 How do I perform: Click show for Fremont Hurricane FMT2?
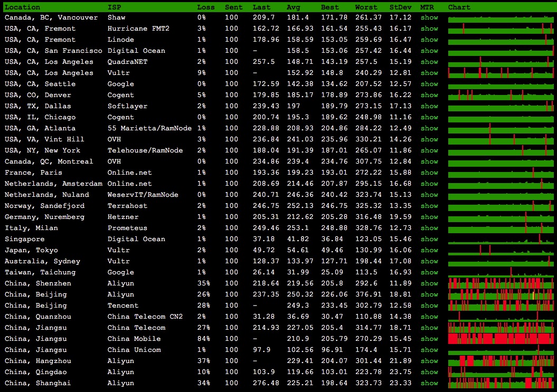pyautogui.click(x=429, y=28)
